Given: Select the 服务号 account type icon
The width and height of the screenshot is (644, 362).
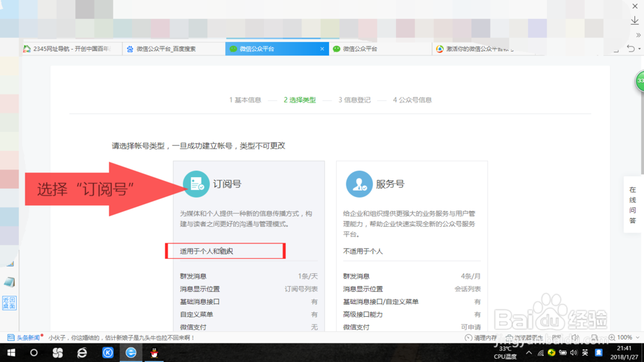Looking at the screenshot, I should (x=359, y=184).
